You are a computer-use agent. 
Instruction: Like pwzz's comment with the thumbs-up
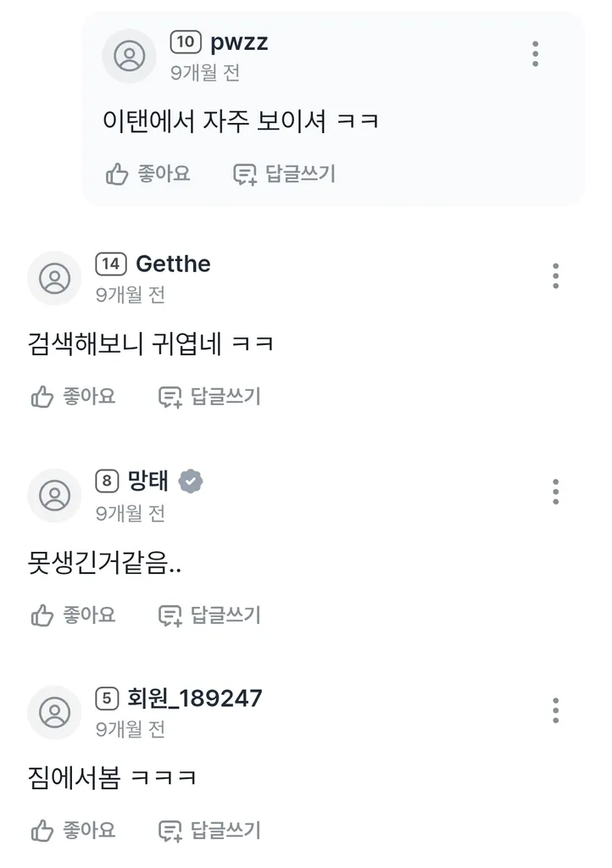point(117,175)
